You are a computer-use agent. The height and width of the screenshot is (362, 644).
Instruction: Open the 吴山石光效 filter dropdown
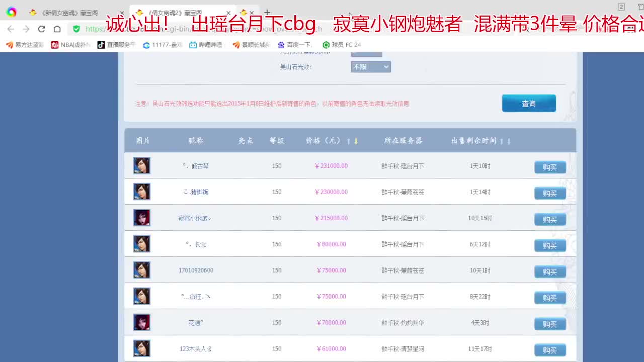371,66
